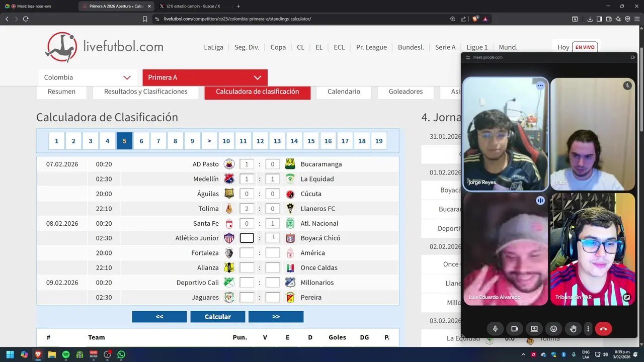
Task: Open Brave Rewards triangle icon
Action: [486, 19]
